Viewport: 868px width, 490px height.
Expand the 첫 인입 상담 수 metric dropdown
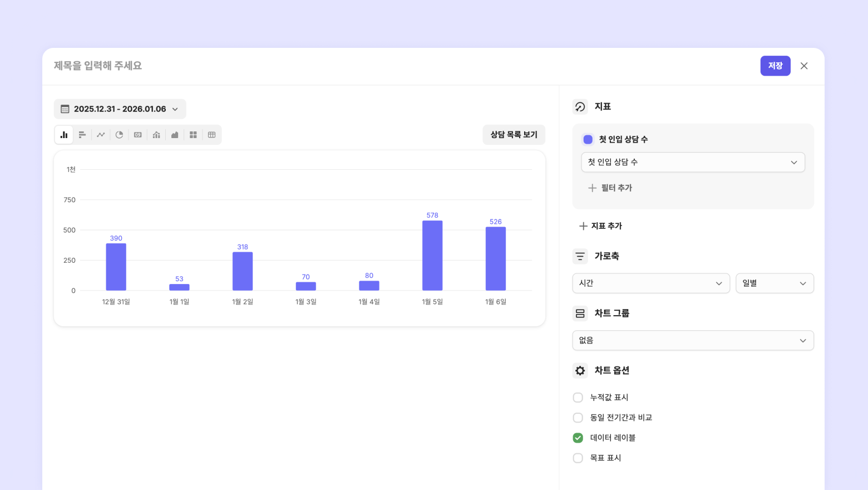point(693,162)
